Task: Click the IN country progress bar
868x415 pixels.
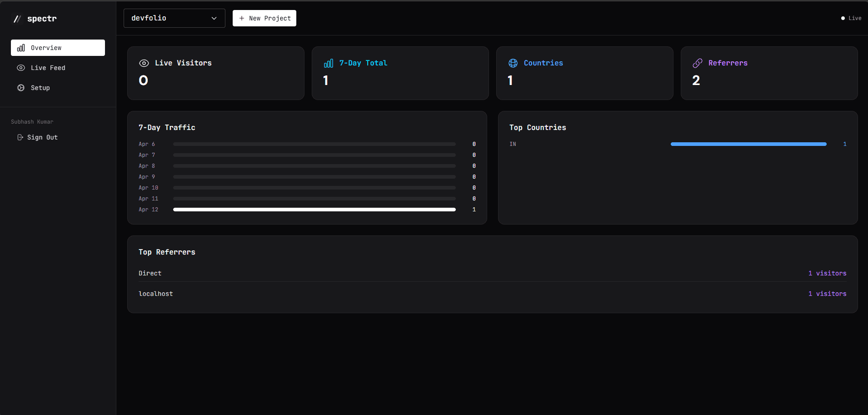Action: click(748, 144)
